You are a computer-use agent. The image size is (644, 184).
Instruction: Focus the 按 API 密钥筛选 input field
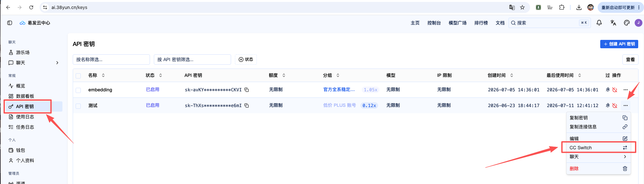point(192,60)
